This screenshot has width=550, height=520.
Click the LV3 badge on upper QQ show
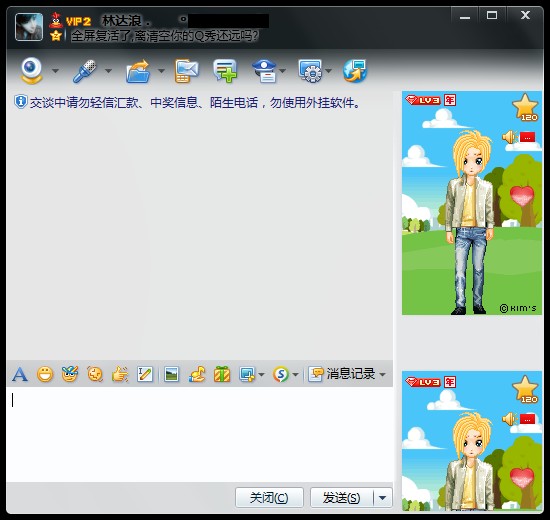tap(423, 100)
